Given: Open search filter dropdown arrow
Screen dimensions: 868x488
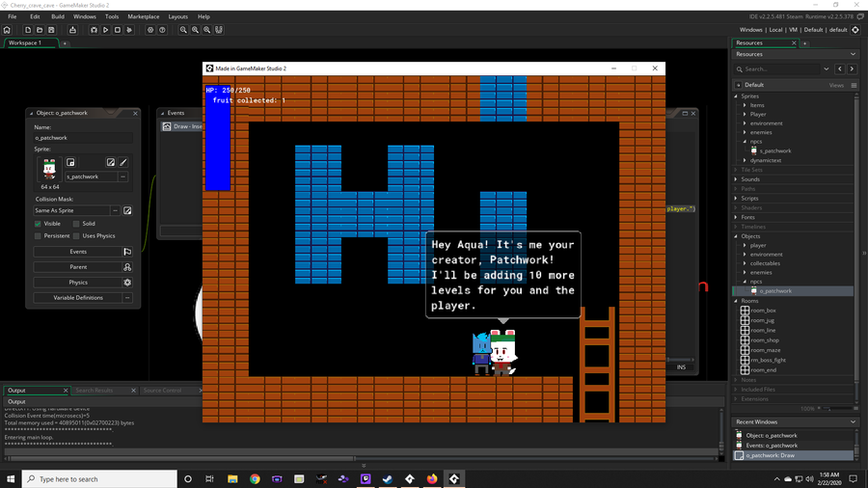Looking at the screenshot, I should point(827,69).
